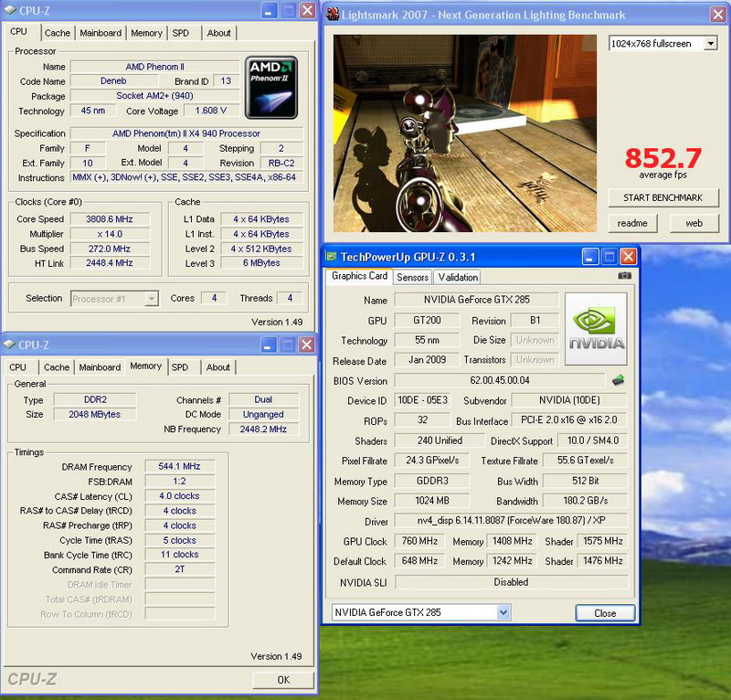Click the BIOS save chip icon
The height and width of the screenshot is (700, 731).
pyautogui.click(x=619, y=380)
